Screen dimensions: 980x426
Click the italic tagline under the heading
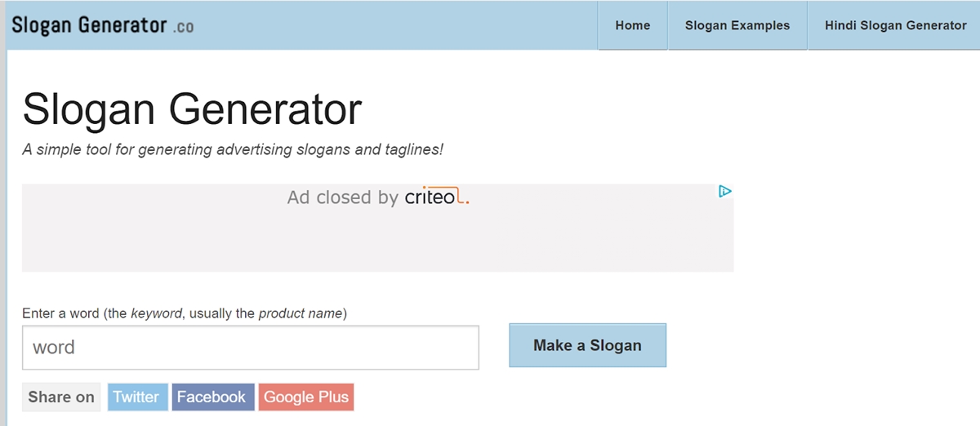click(x=233, y=150)
